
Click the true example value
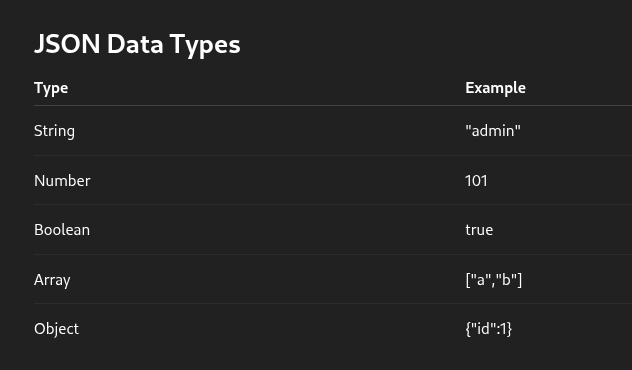point(479,230)
